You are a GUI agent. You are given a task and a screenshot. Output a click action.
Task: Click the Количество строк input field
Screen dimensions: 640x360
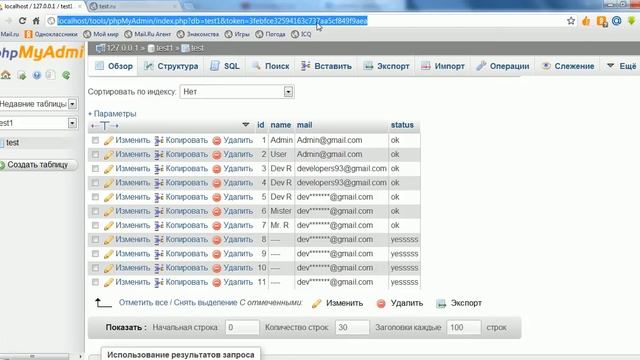(x=352, y=327)
